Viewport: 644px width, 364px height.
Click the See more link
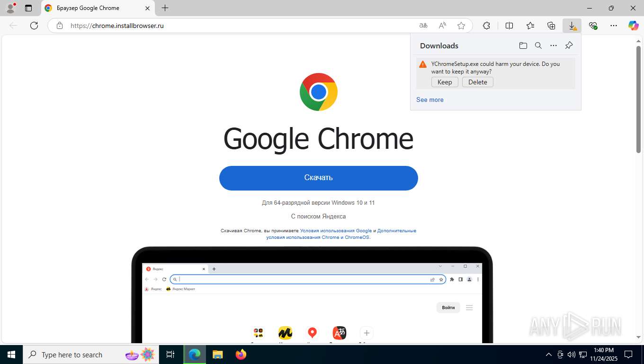point(430,100)
